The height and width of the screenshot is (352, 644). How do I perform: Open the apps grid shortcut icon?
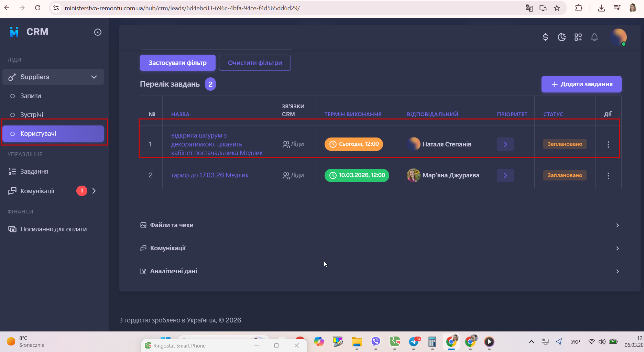coord(578,37)
